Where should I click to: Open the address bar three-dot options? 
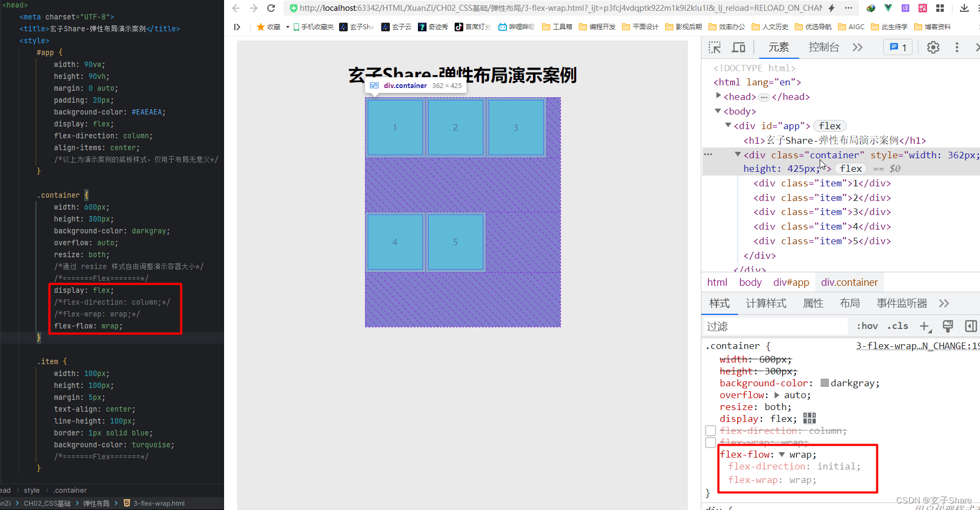click(848, 8)
